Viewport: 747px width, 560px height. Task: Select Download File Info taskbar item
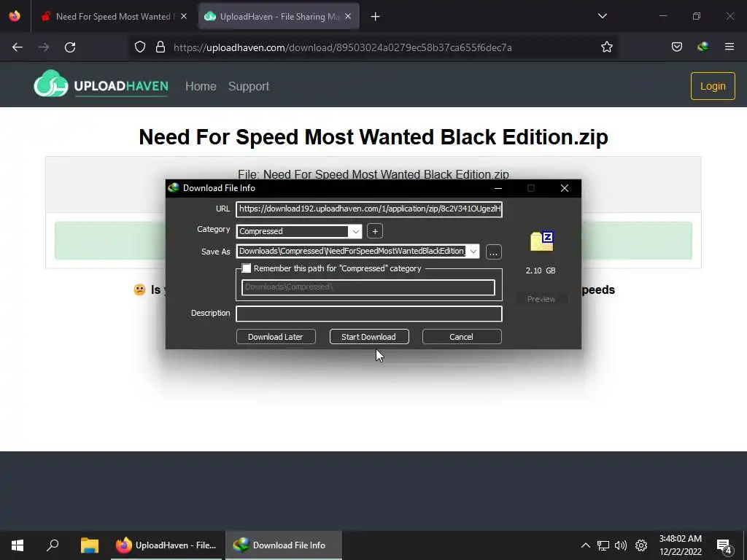(283, 545)
